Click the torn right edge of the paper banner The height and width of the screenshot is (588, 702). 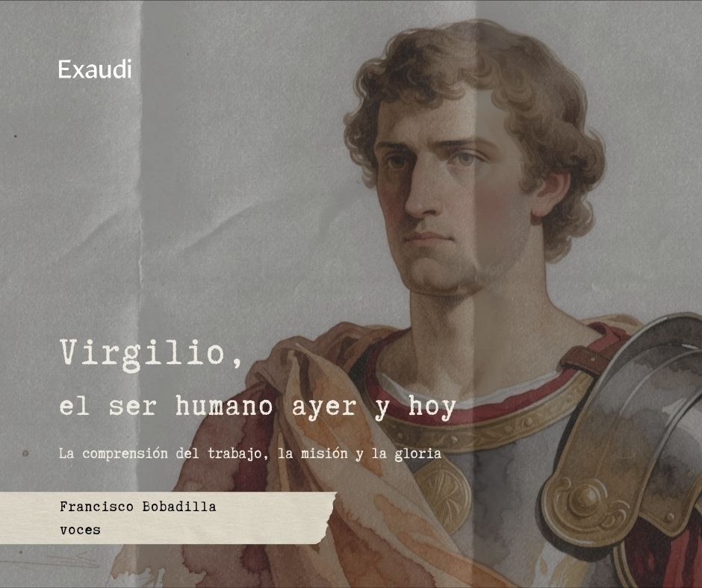coord(330,518)
